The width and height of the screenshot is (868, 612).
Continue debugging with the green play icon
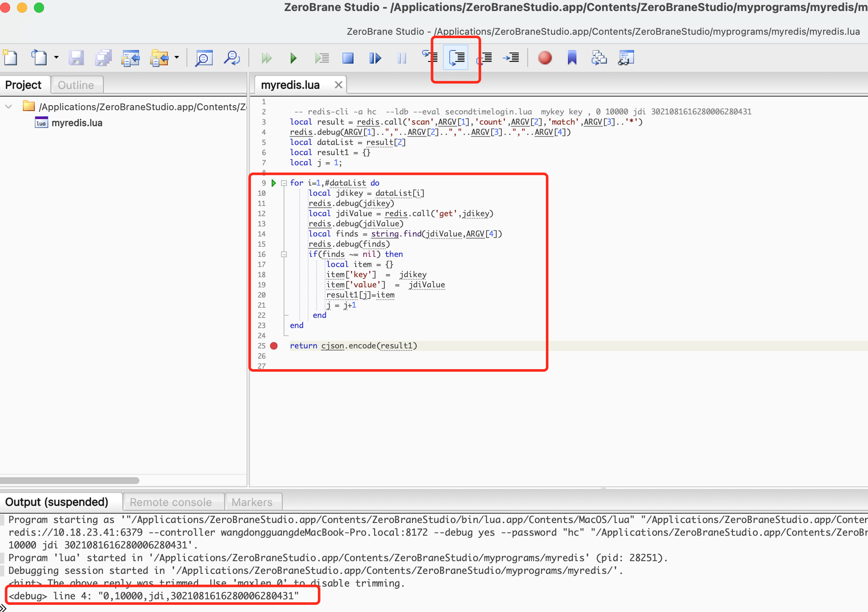(x=293, y=58)
